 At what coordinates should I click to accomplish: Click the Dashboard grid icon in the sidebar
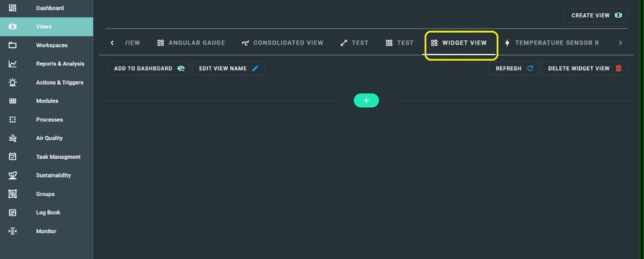coord(13,8)
